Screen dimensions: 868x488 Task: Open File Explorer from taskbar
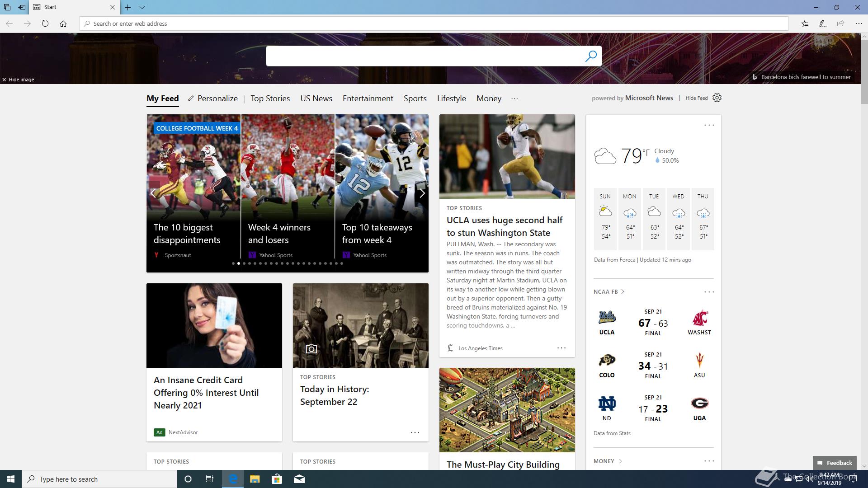tap(255, 479)
